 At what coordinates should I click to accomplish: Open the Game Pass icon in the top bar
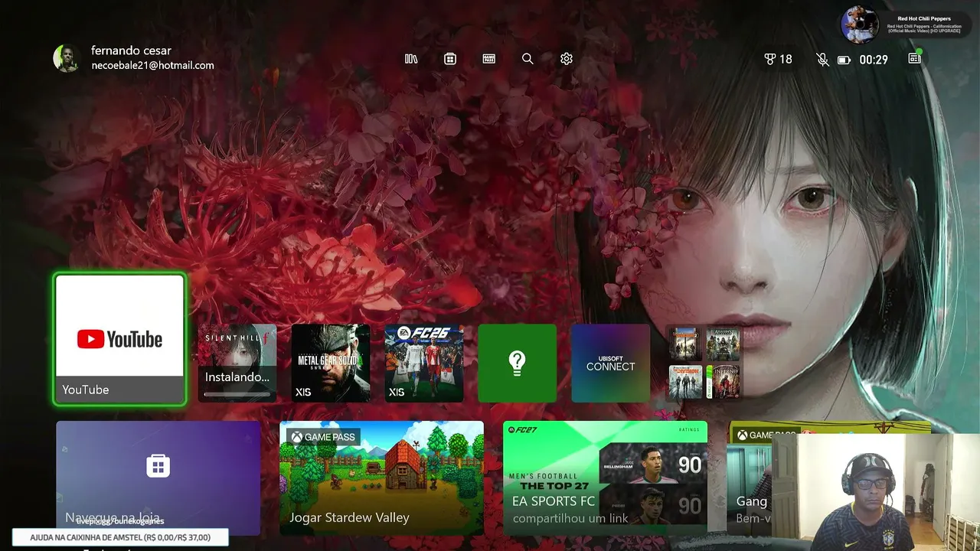489,59
